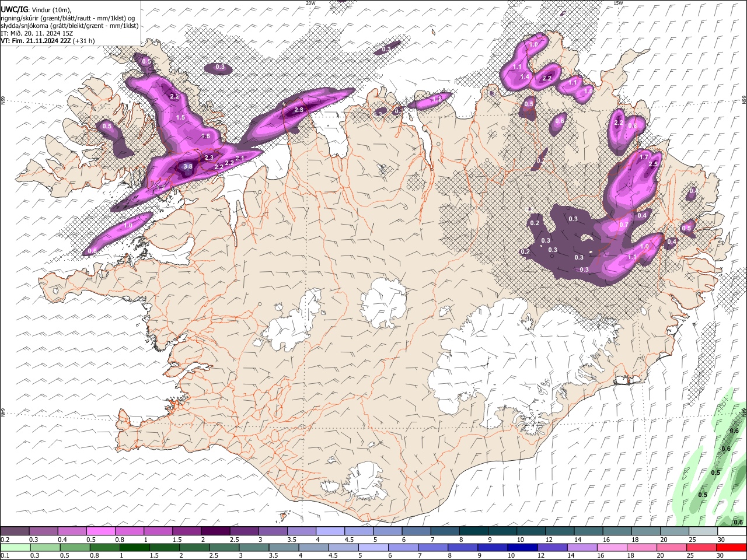Click upper legend swatch between 4 and 4.5
This screenshot has height=560, width=747.
[x=330, y=531]
